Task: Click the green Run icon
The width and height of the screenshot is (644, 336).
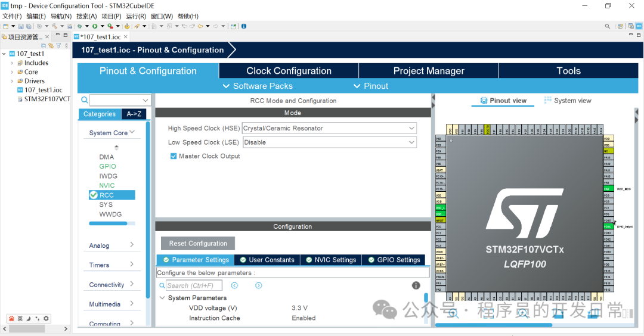Action: pos(95,26)
